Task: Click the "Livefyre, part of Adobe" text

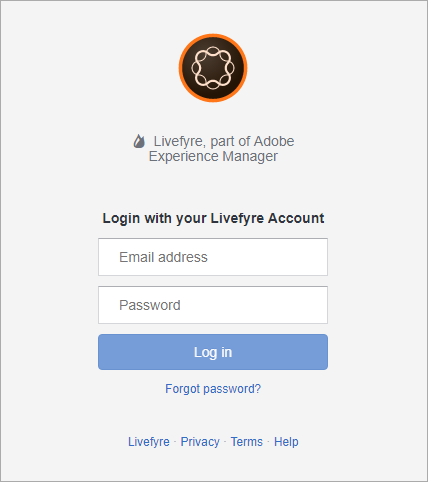Action: coord(224,141)
